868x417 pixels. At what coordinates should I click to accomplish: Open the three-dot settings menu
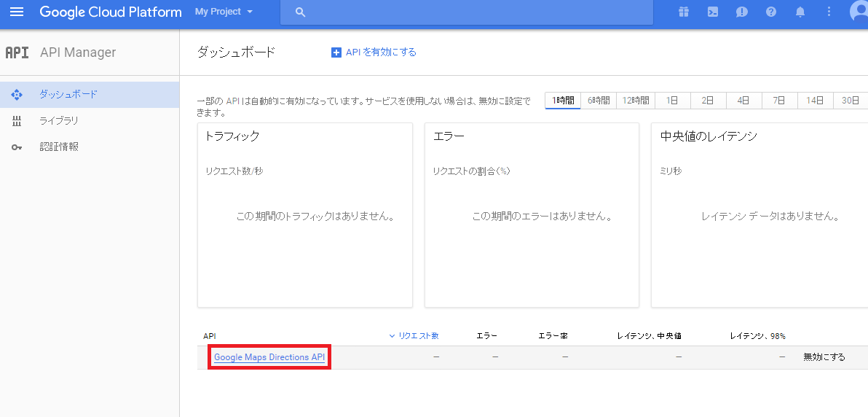[x=829, y=12]
